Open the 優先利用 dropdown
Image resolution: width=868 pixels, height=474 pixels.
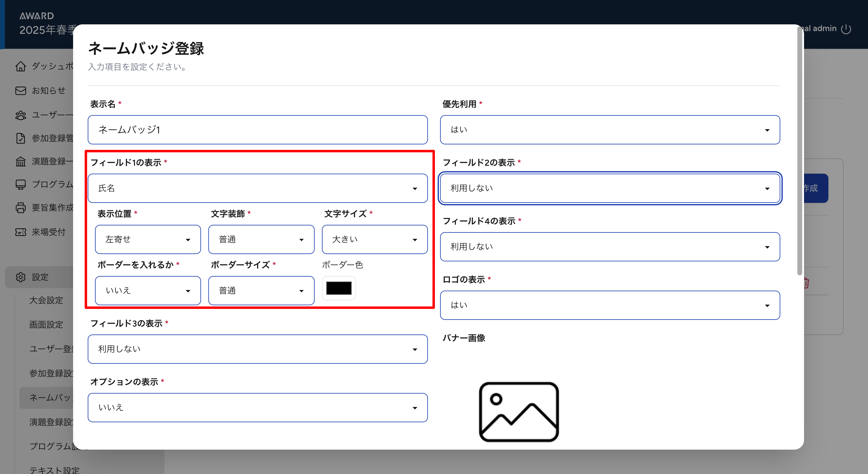tap(609, 130)
